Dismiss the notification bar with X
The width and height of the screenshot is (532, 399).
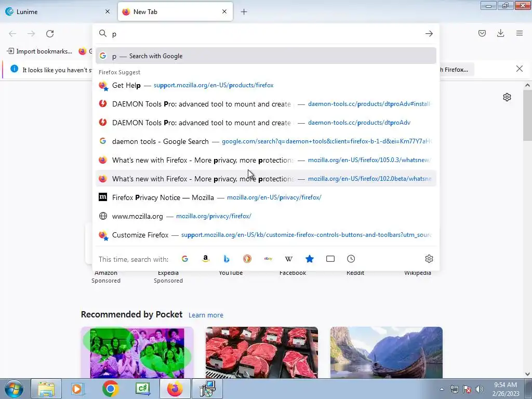(x=519, y=69)
